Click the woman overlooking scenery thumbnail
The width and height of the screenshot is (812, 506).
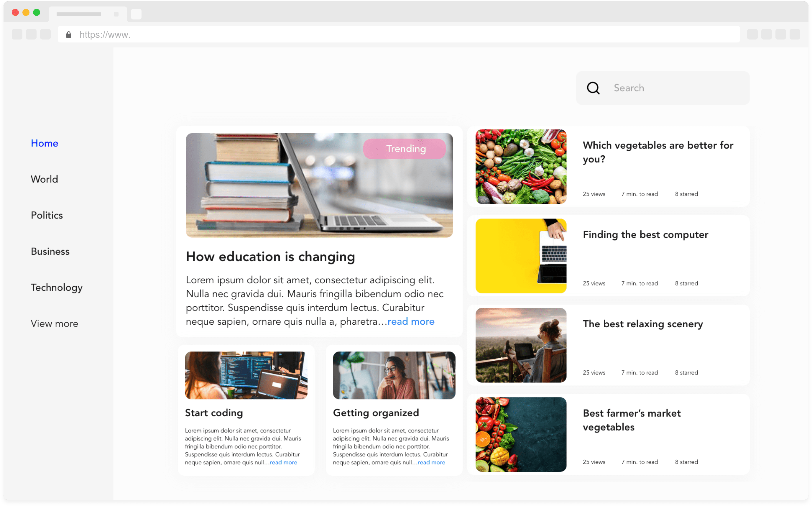pyautogui.click(x=521, y=345)
